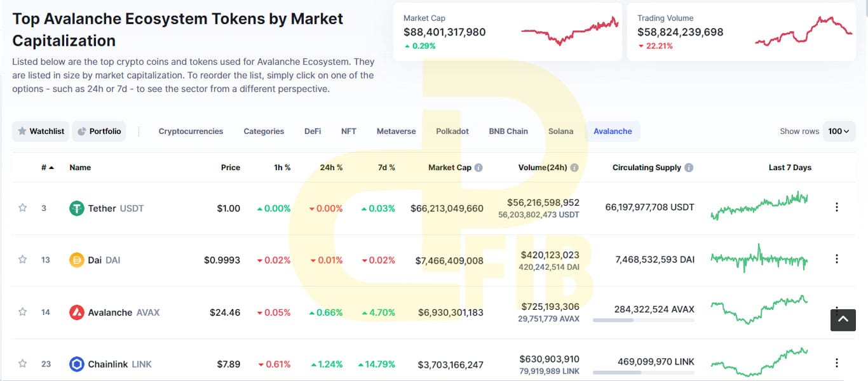The height and width of the screenshot is (381, 868).
Task: Switch to the BNB Chain tab
Action: (x=508, y=131)
